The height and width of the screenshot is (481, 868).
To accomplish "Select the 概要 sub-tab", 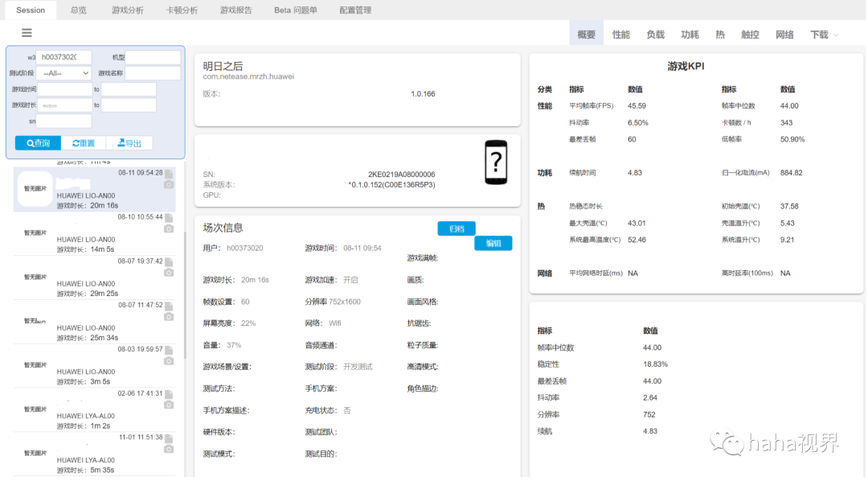I will coord(586,35).
